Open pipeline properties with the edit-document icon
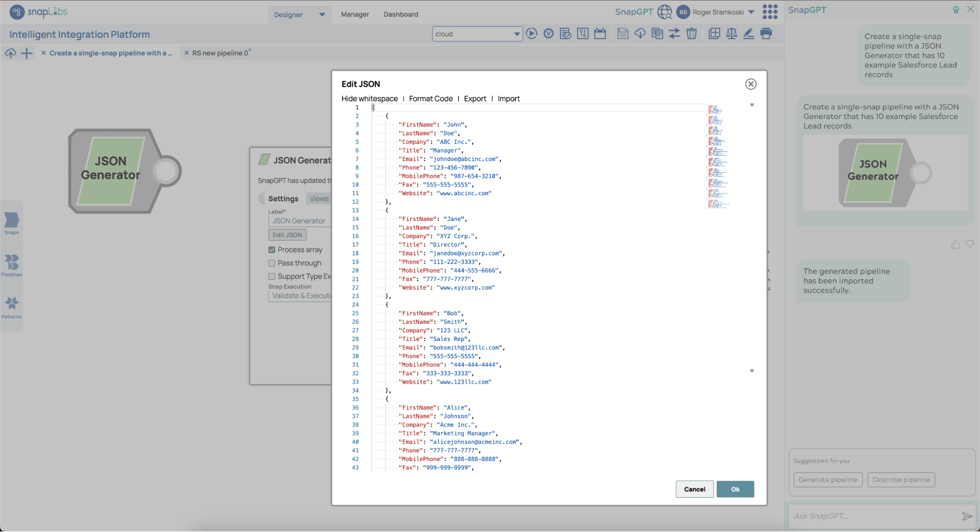The image size is (980, 532). pos(565,33)
